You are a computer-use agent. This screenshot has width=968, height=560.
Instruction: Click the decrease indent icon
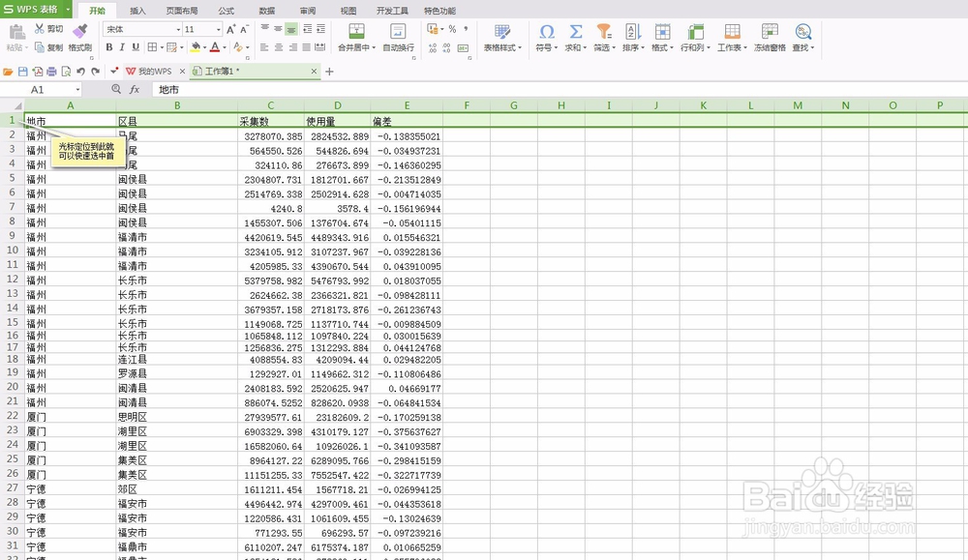[307, 28]
